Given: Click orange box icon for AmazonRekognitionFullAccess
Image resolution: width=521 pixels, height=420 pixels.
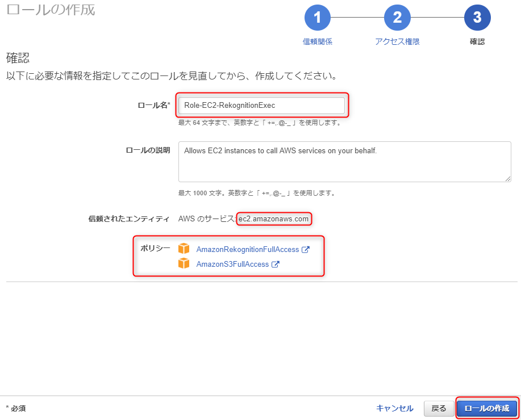Looking at the screenshot, I should click(184, 249).
